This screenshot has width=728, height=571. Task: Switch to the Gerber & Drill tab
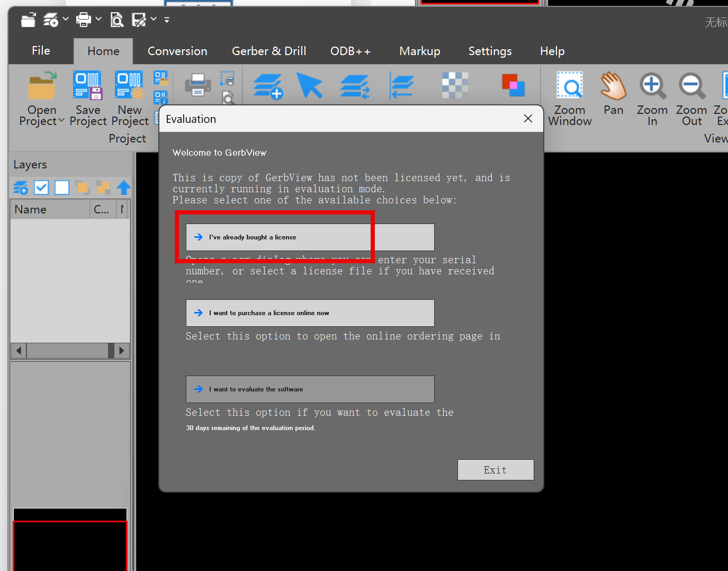coord(269,51)
